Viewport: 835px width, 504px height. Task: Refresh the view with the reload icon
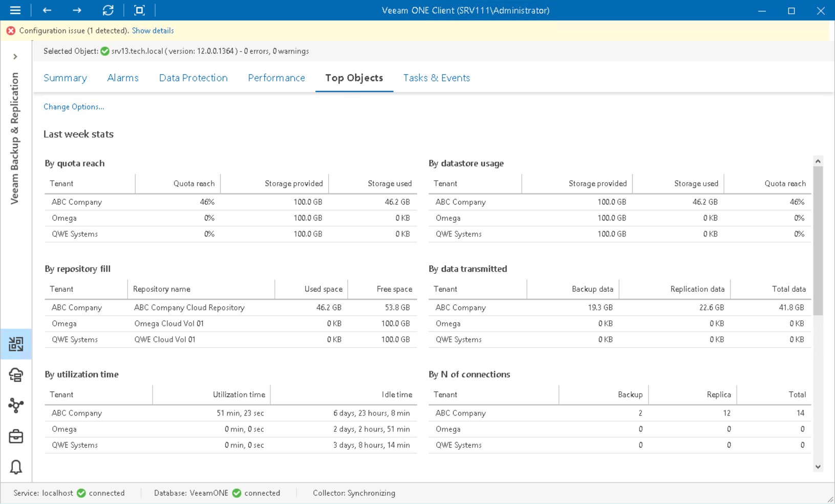coord(108,10)
